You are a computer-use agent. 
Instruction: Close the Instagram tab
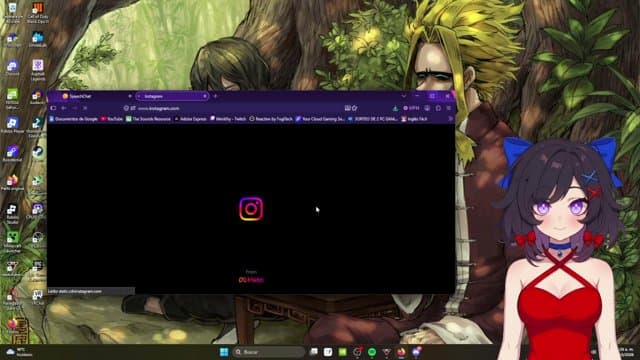(204, 96)
